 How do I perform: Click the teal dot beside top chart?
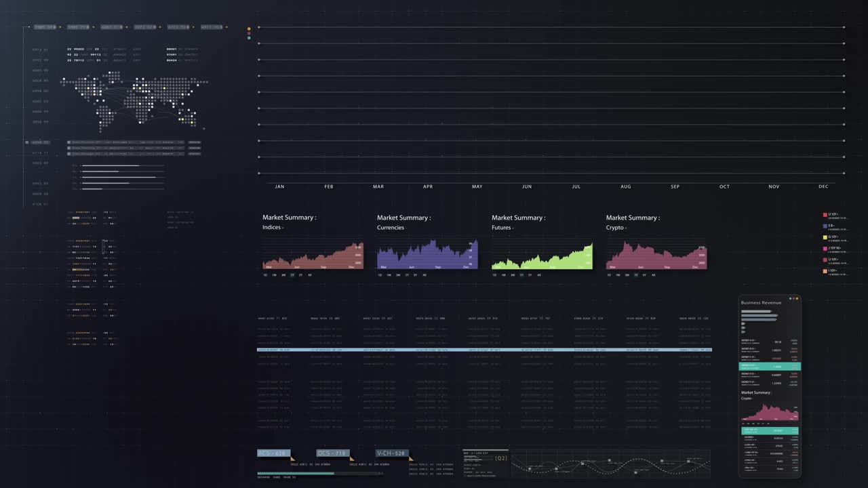point(249,38)
